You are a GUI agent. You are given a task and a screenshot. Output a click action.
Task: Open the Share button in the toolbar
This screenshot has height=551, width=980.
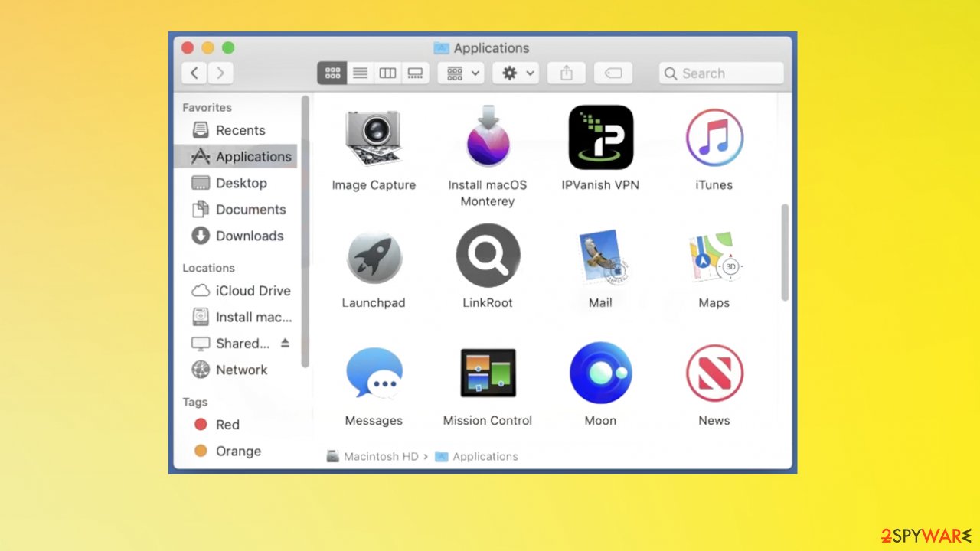[566, 73]
